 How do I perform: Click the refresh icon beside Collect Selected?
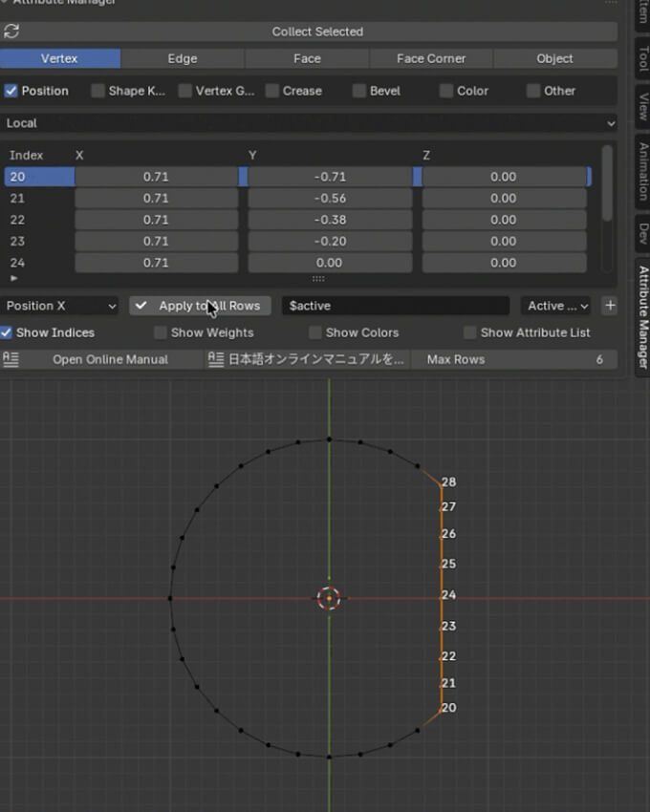11,32
